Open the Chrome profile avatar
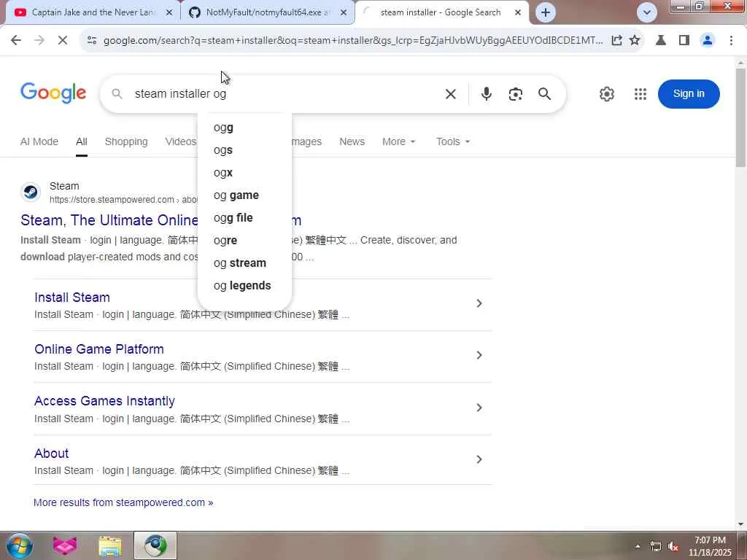Screen dimensions: 747x560 point(708,41)
